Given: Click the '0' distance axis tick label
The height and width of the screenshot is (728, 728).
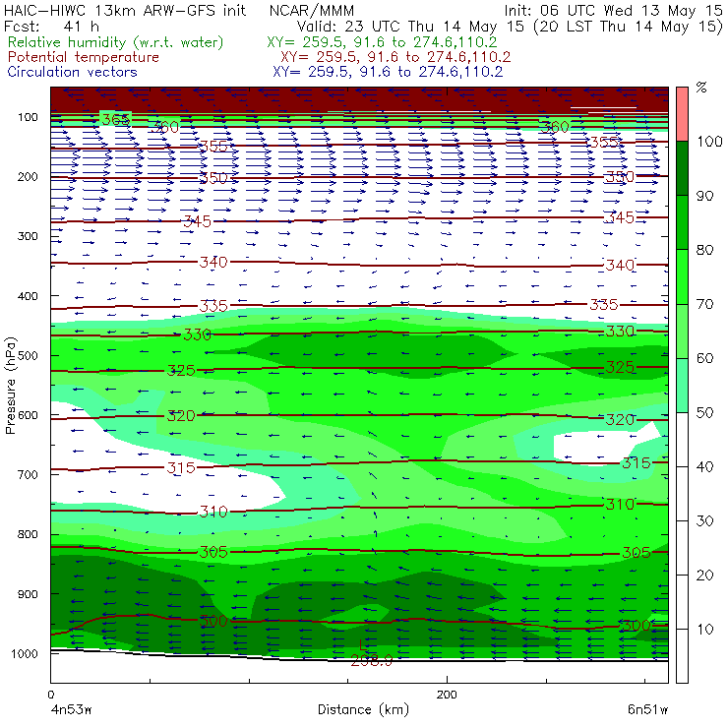Looking at the screenshot, I should 51,695.
